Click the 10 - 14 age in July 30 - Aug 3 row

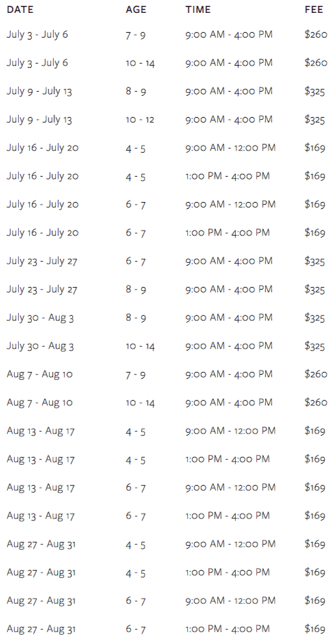[140, 346]
